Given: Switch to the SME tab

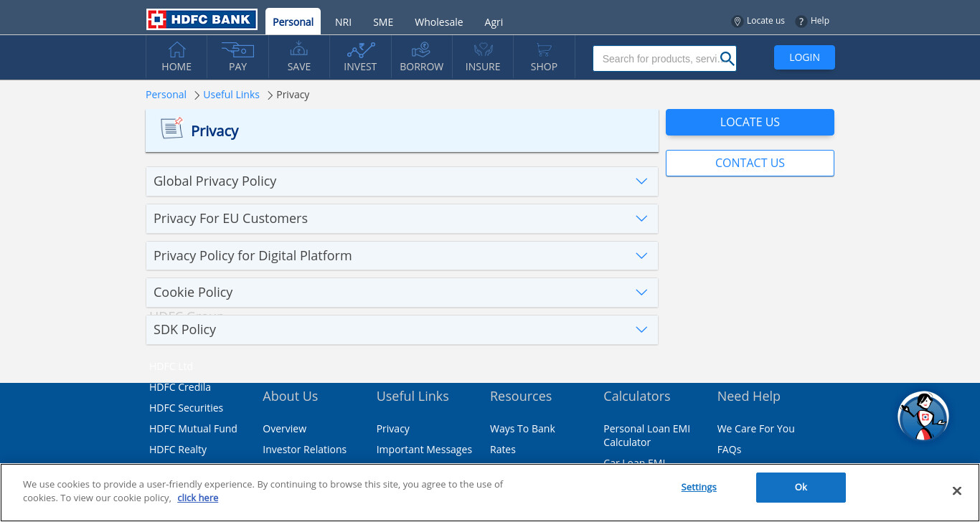Looking at the screenshot, I should 383,22.
